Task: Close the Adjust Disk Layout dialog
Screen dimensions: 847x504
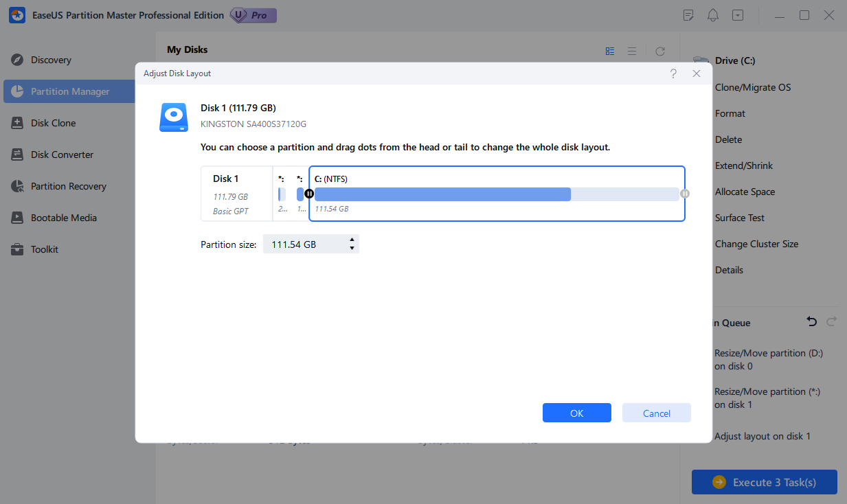Action: coord(697,73)
